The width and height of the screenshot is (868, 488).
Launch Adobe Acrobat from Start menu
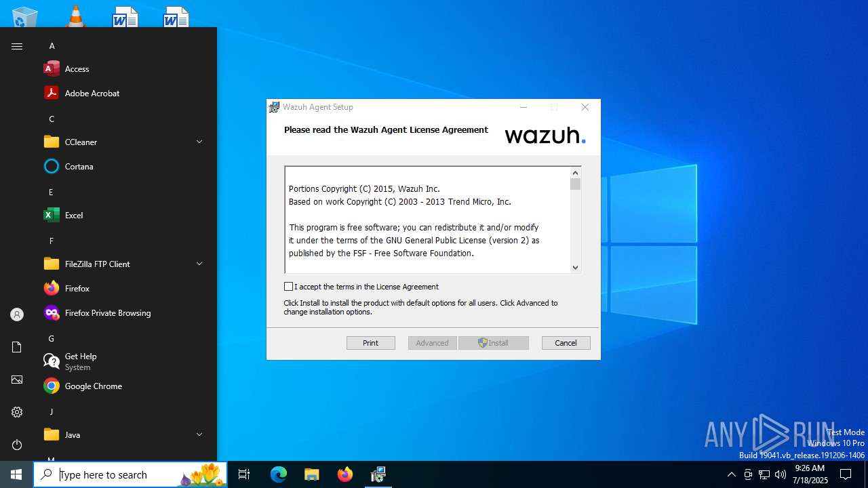pos(123,94)
